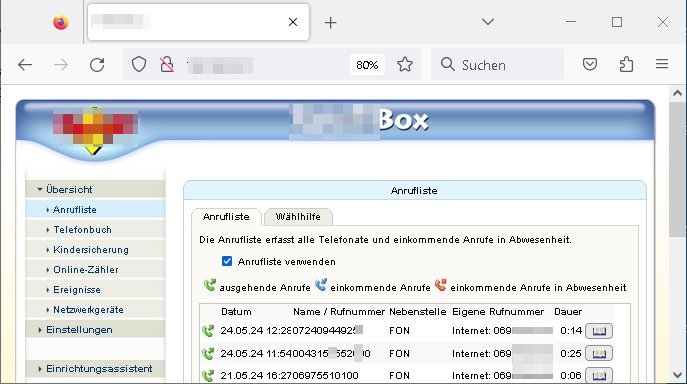Switch to the Wählhilfe tab

298,217
